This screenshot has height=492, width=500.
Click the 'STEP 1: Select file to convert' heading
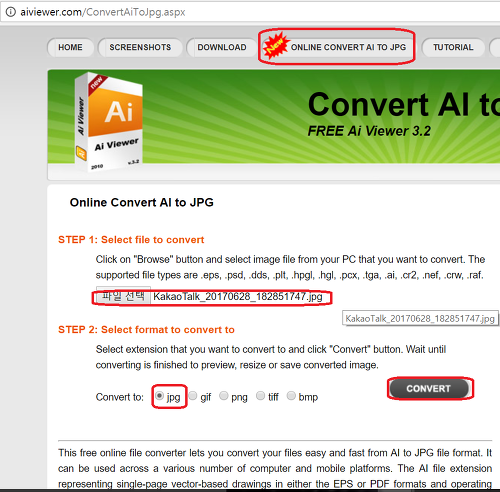point(131,240)
